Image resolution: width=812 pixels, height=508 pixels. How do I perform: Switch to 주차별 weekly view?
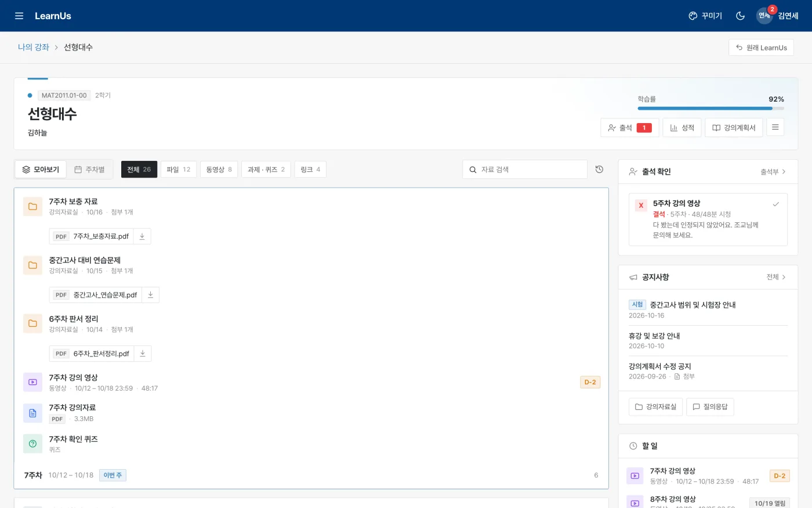pos(89,170)
